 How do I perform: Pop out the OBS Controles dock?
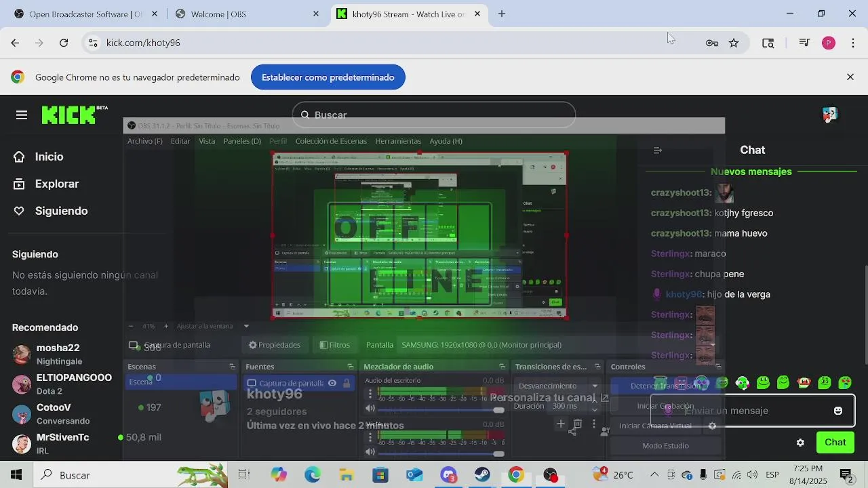pos(718,367)
